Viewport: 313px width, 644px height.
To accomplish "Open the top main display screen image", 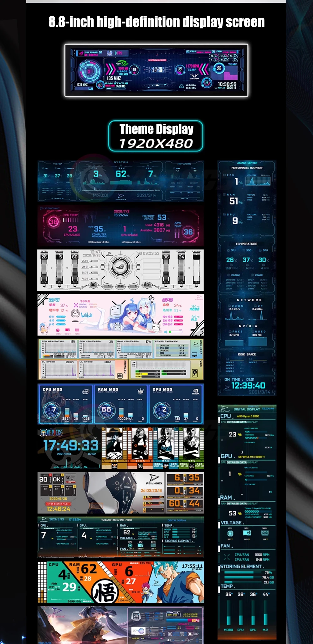I will coord(156,70).
